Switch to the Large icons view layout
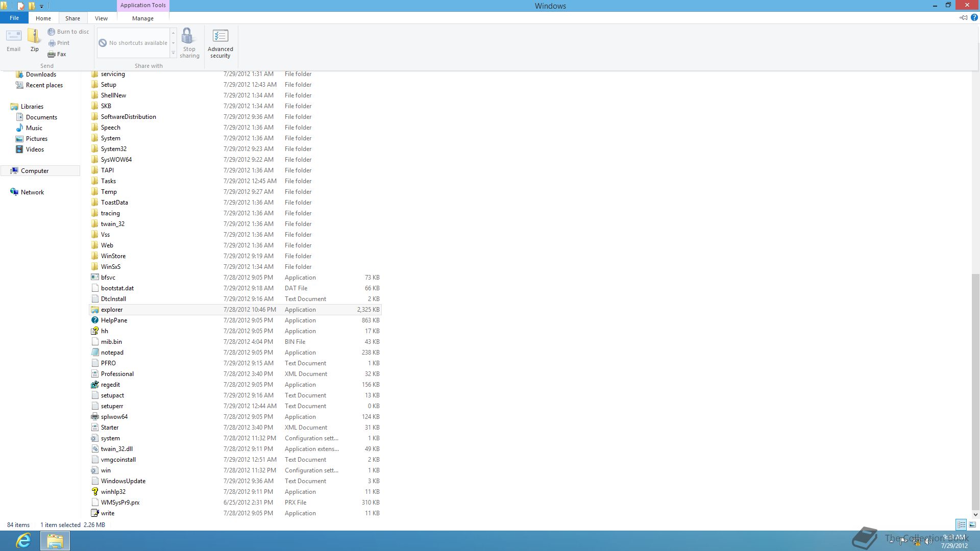This screenshot has width=980, height=551. tap(972, 524)
